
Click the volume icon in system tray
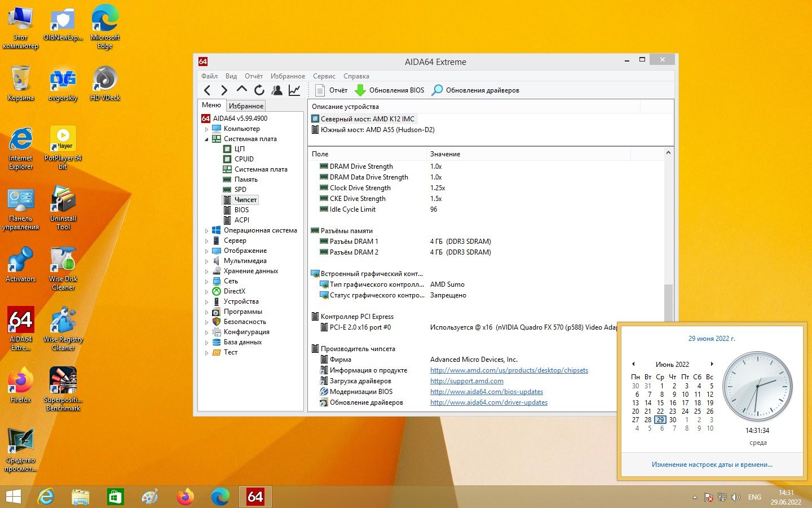[735, 497]
